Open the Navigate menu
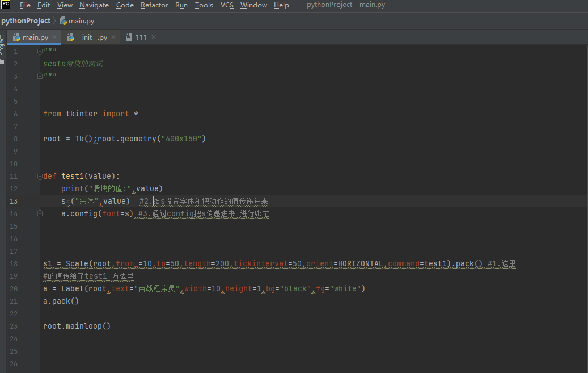Image resolution: width=588 pixels, height=373 pixels. pos(94,5)
